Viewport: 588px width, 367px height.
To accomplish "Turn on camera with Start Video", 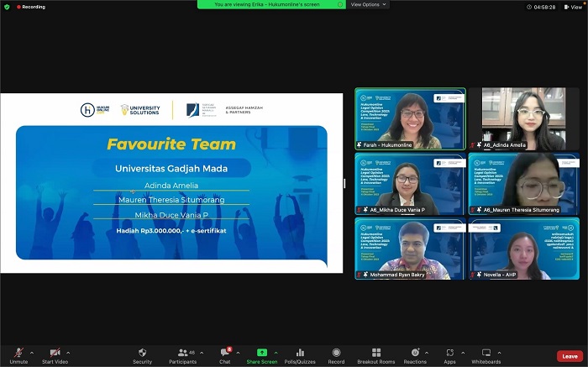I will pyautogui.click(x=55, y=355).
